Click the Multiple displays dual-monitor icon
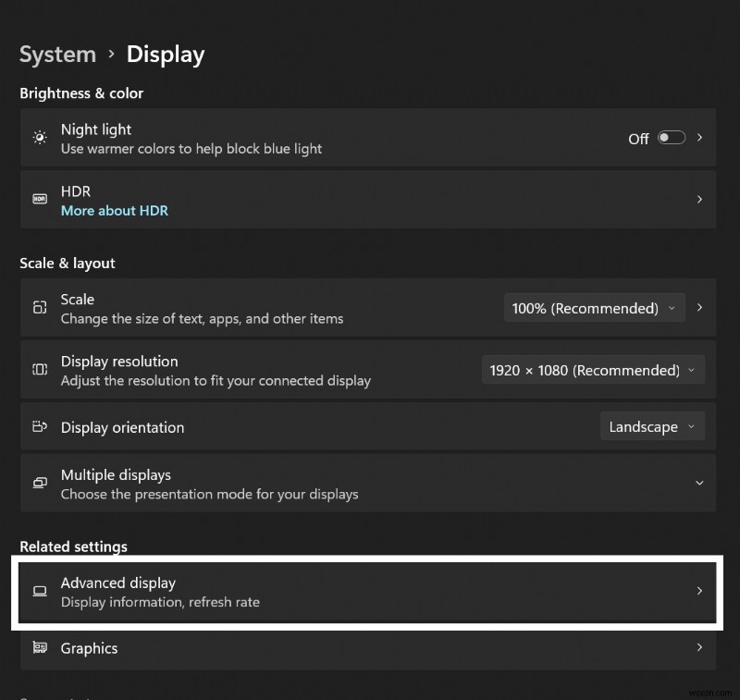This screenshot has height=700, width=740. pyautogui.click(x=39, y=483)
